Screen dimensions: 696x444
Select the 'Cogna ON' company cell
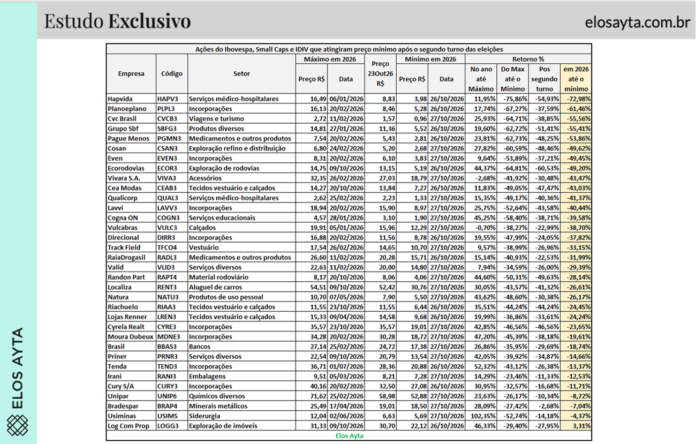pos(131,218)
